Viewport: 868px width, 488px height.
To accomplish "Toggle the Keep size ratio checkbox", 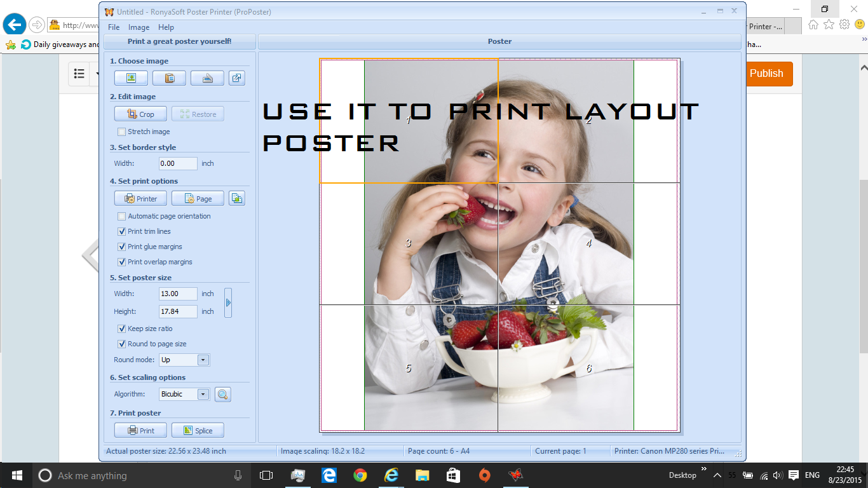I will 122,329.
